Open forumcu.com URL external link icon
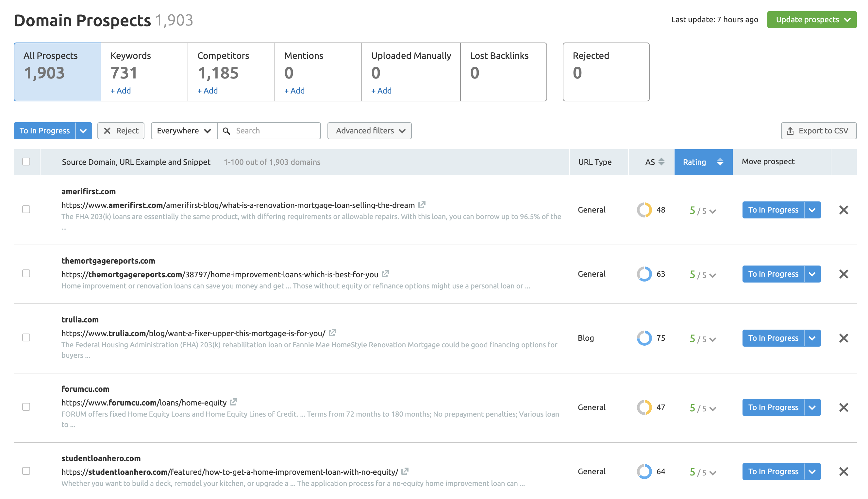The width and height of the screenshot is (868, 499). click(234, 402)
